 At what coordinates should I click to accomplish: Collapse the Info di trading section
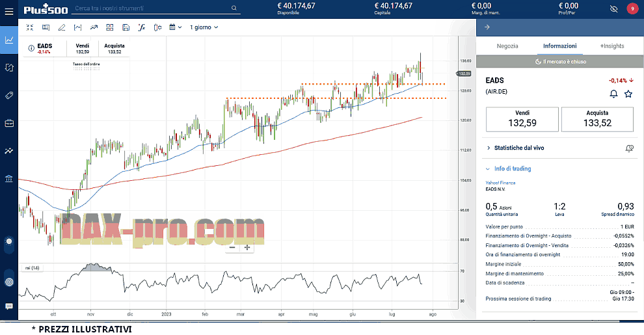click(509, 168)
